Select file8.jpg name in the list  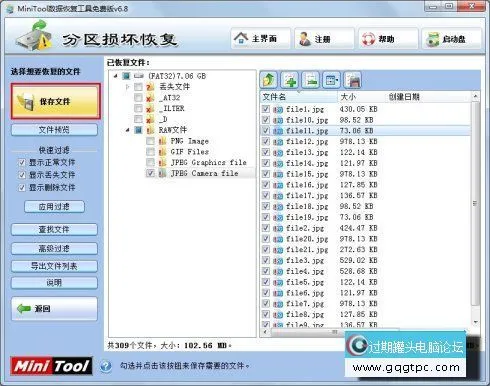click(x=305, y=314)
